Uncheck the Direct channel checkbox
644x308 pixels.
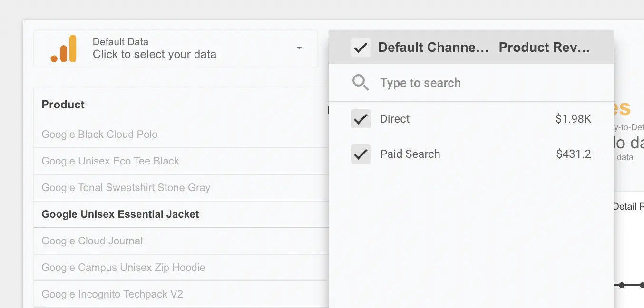click(361, 119)
